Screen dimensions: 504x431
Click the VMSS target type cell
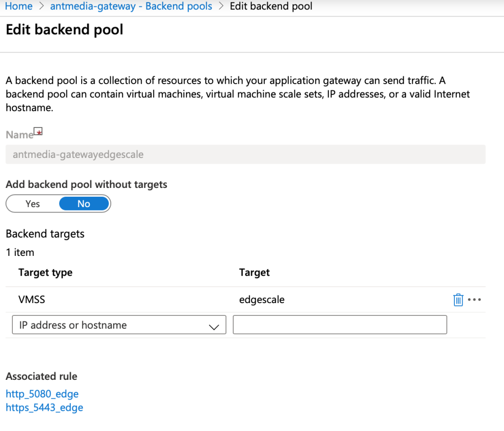coord(32,300)
